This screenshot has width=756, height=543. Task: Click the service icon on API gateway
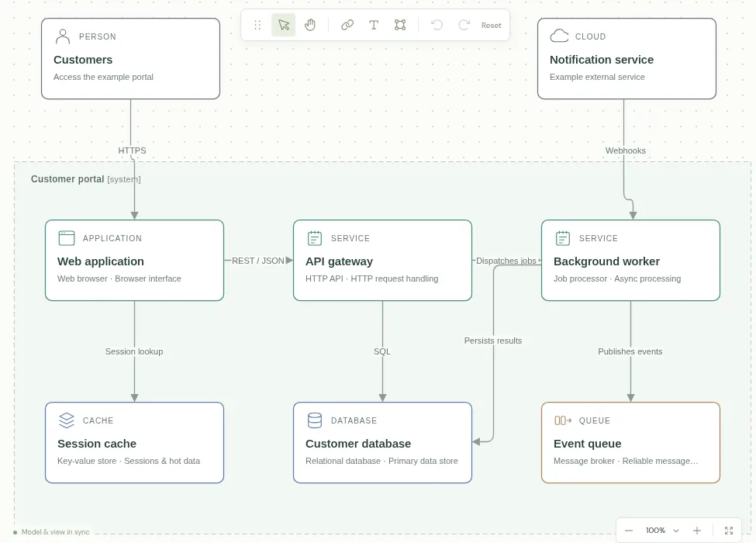315,237
